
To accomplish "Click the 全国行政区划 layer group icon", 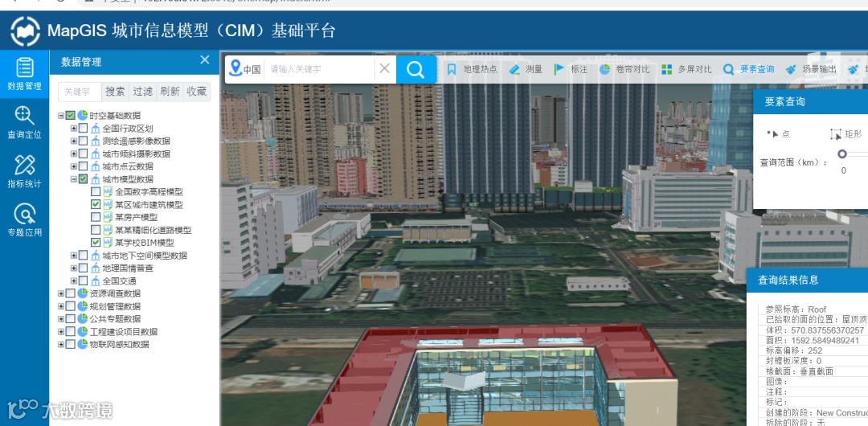I will pyautogui.click(x=95, y=129).
